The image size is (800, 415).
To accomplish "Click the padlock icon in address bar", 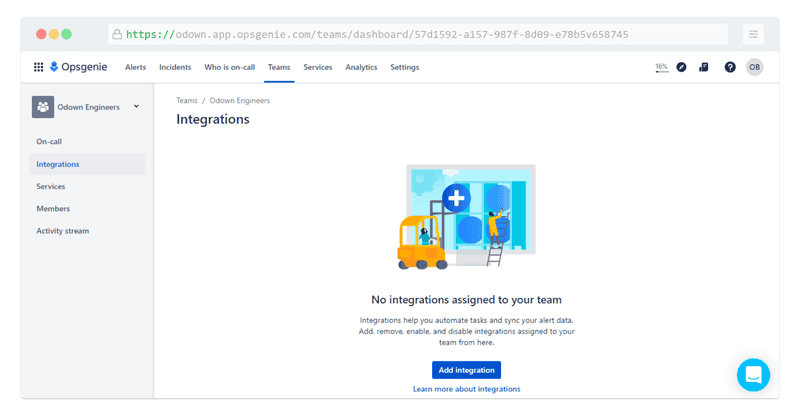I will (x=117, y=34).
